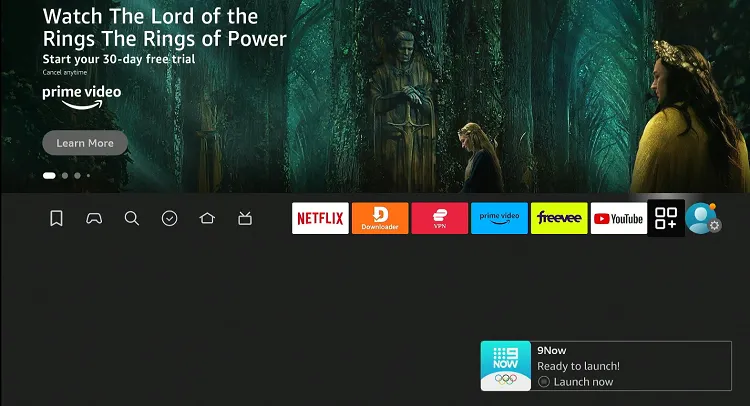Viewport: 750px width, 406px height.
Task: Launch the YouTube app tile
Action: (619, 218)
